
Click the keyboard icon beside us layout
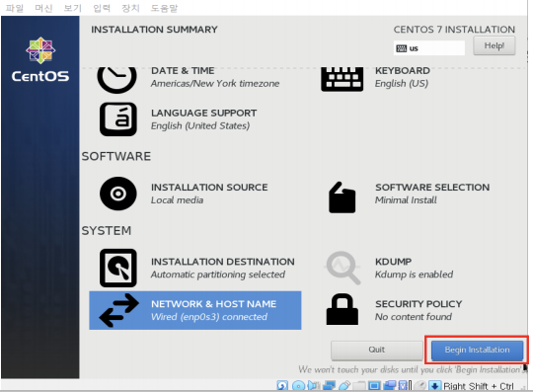coord(401,48)
